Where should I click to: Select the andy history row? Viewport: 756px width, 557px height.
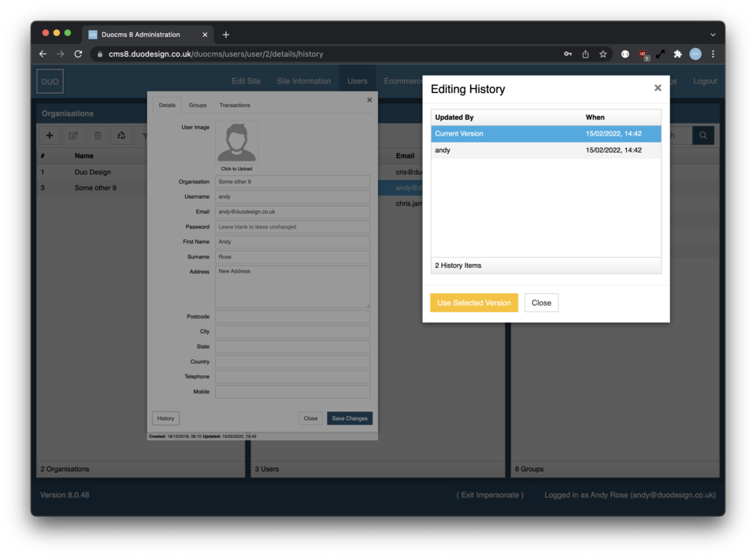(x=545, y=150)
